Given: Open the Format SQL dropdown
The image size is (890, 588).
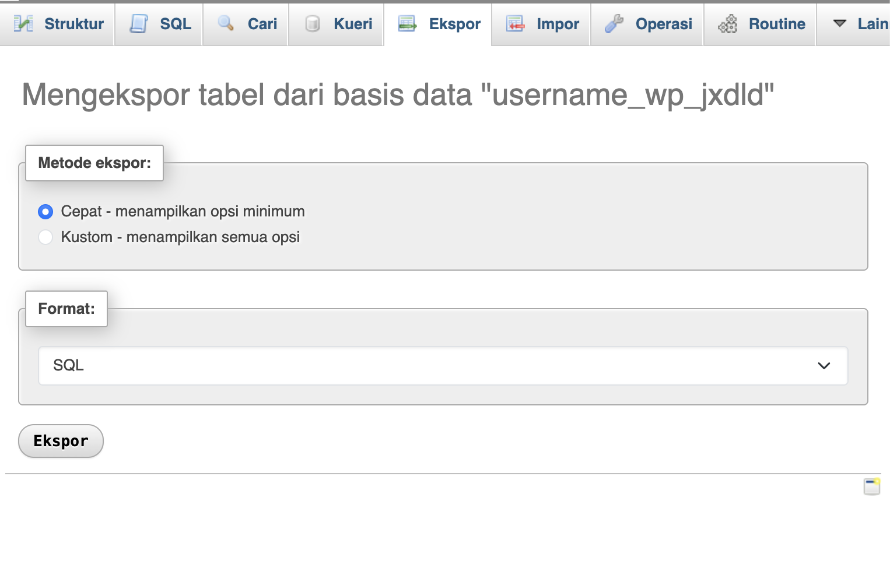Looking at the screenshot, I should (x=443, y=366).
